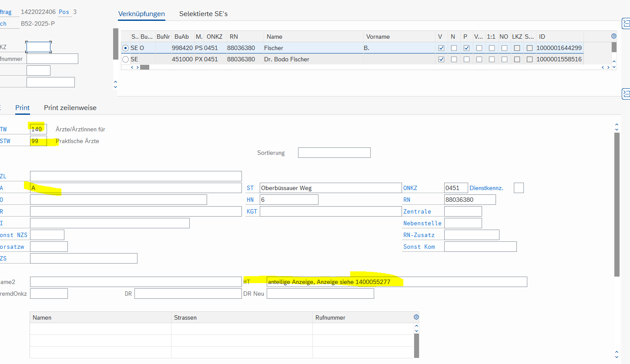Viewport: 630px width, 364px height.
Task: Click scroll-up chevron of main form area
Action: [x=617, y=125]
